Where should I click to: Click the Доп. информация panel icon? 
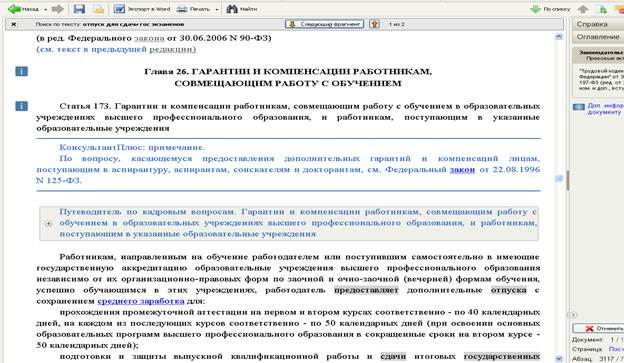pyautogui.click(x=579, y=107)
